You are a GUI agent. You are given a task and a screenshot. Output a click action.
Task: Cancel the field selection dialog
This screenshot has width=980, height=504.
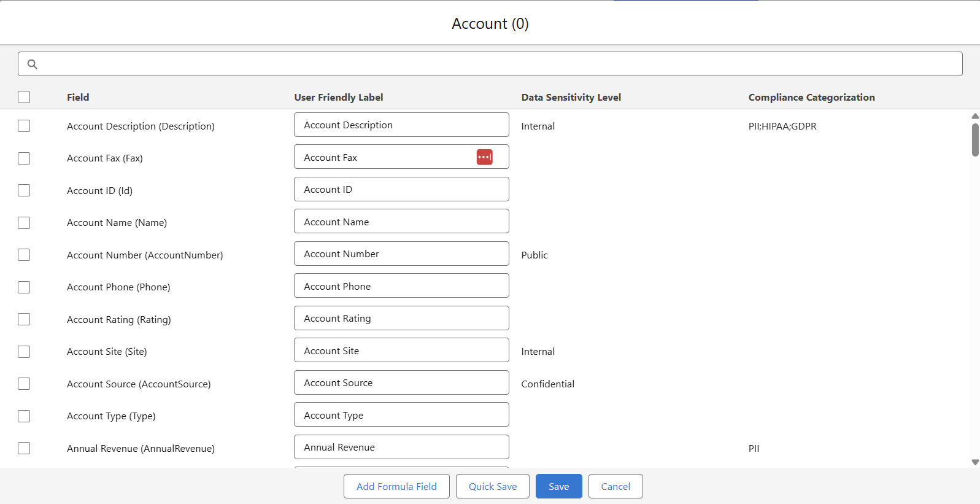(x=615, y=486)
